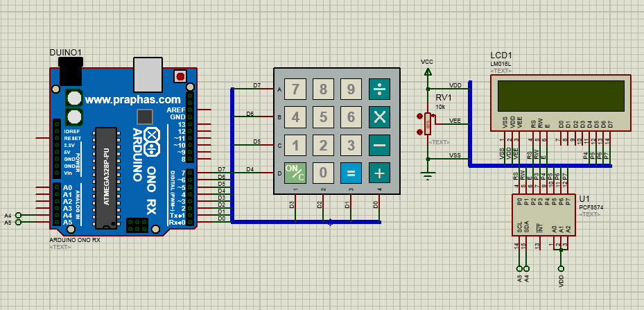Click the Arduino infinity logo
Viewport: 644px width, 310px height.
pyautogui.click(x=153, y=141)
